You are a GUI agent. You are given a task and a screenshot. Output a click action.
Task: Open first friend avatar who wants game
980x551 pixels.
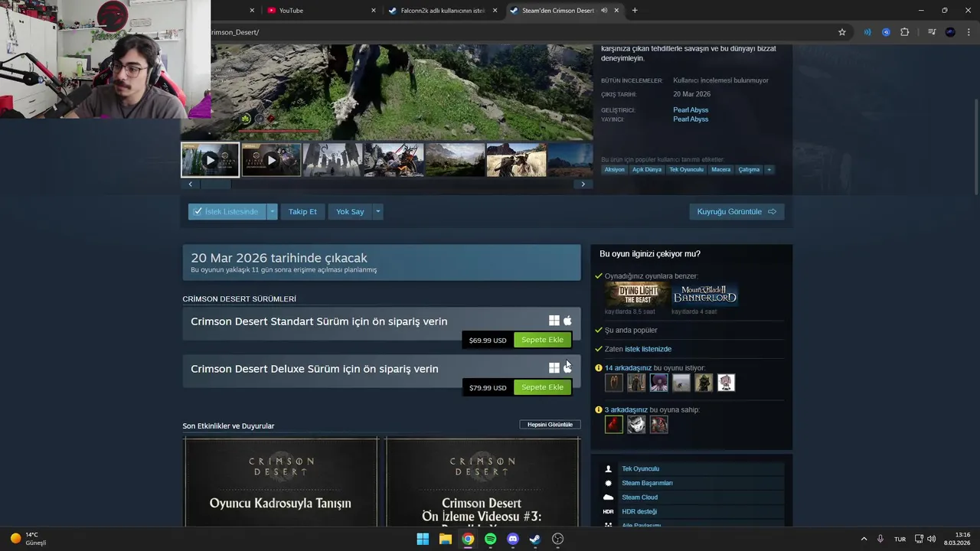614,383
